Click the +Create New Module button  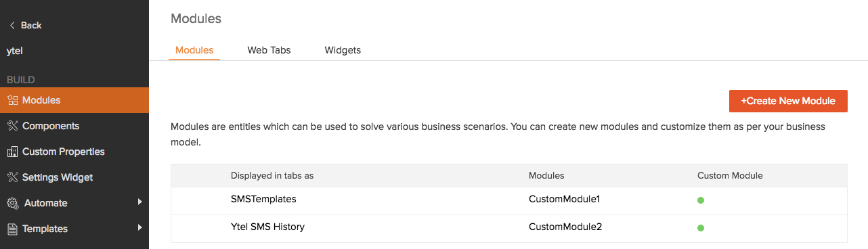788,101
